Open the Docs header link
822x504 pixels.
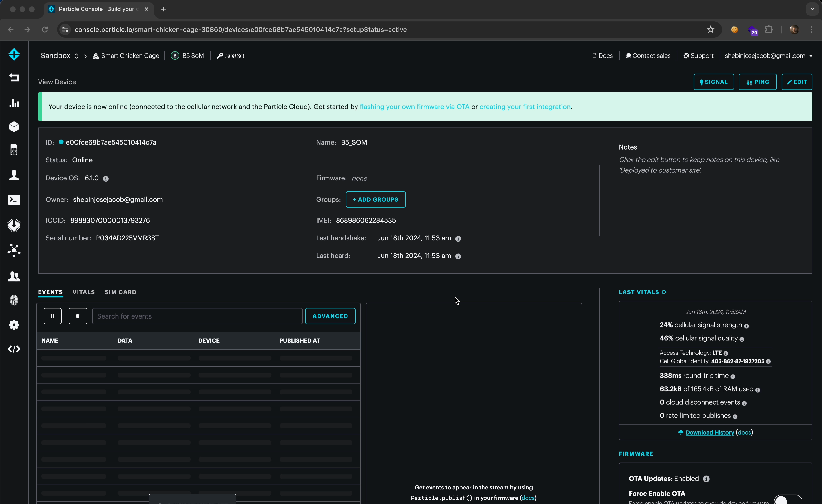click(602, 56)
